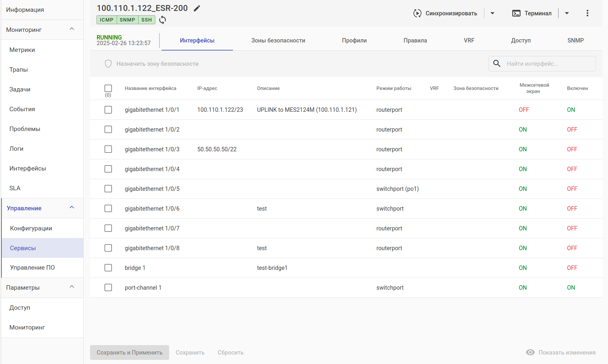Viewport: 608px width, 364px height.
Task: Open dropdown arrow next to Синхронизировать
Action: point(492,13)
